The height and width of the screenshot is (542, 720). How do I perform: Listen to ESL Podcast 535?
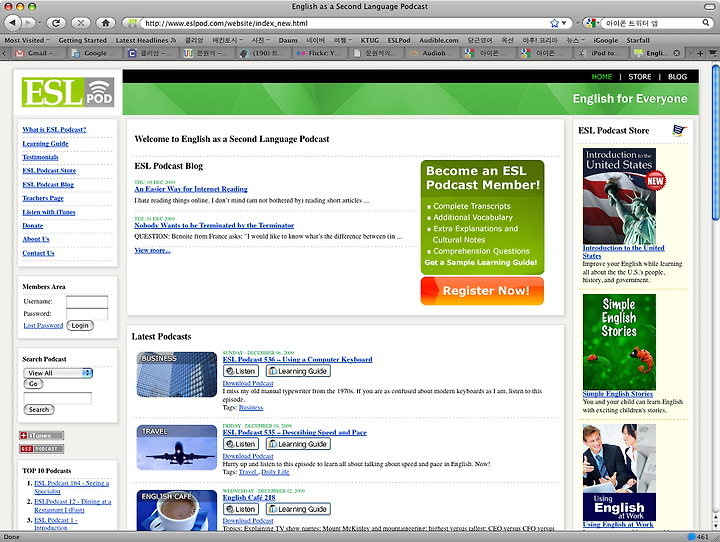[x=241, y=444]
